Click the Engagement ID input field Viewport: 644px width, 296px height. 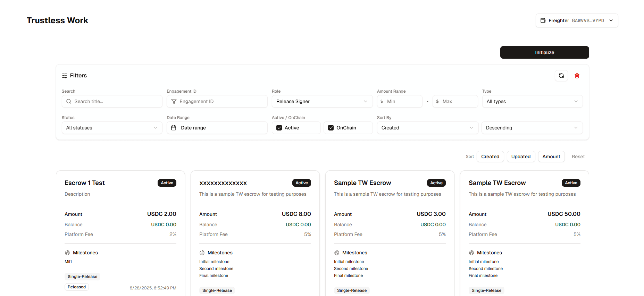point(217,101)
